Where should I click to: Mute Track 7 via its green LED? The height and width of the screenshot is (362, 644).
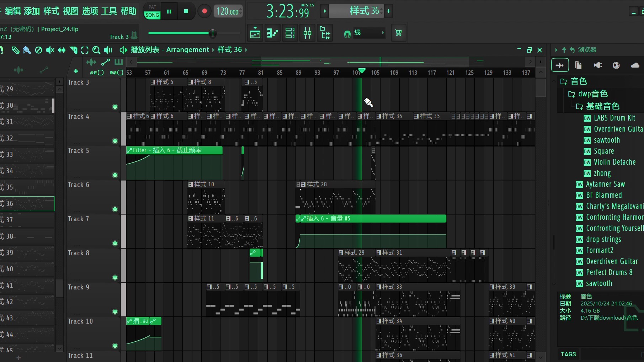115,243
